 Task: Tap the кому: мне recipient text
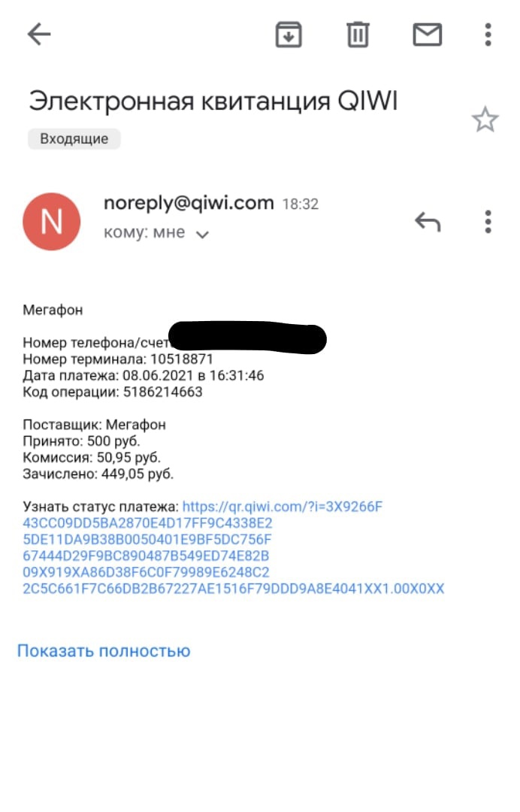coord(144,233)
